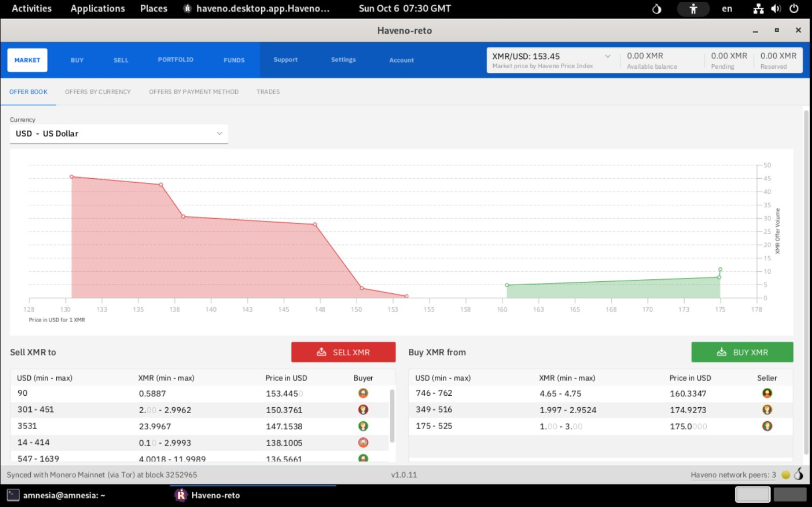Click the terminal icon in the taskbar
The image size is (812, 507).
pyautogui.click(x=13, y=495)
